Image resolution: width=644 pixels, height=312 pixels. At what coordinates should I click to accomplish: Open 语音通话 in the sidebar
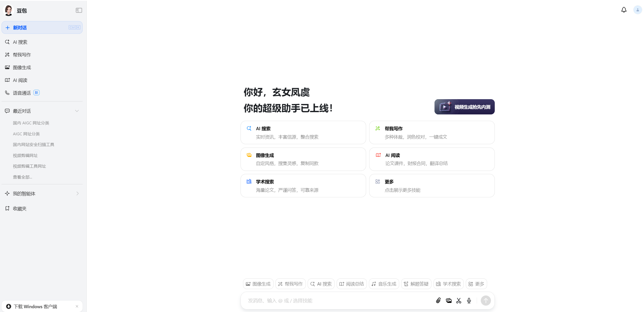tap(42, 93)
